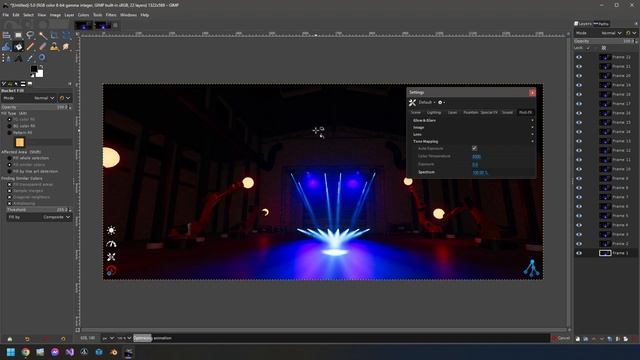Click the orange pattern preview swatch
This screenshot has height=360, width=640.
20,142
